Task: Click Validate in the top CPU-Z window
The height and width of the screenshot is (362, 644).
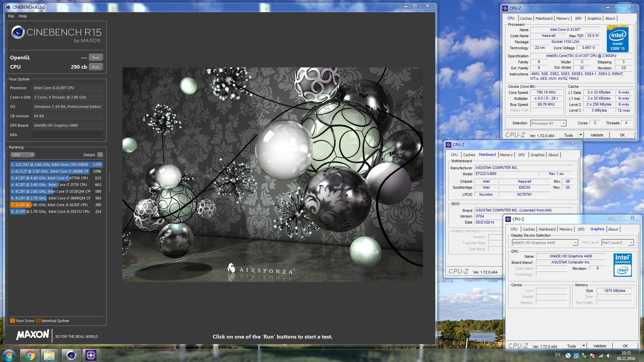Action: click(x=597, y=135)
